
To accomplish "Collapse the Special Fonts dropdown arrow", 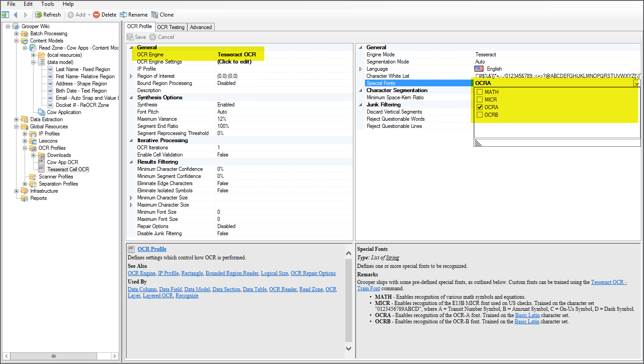I will click(x=636, y=83).
